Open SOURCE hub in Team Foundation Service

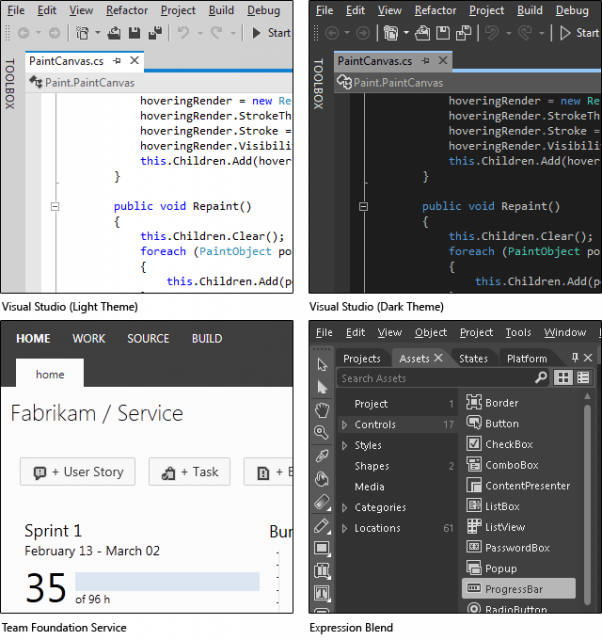click(148, 338)
